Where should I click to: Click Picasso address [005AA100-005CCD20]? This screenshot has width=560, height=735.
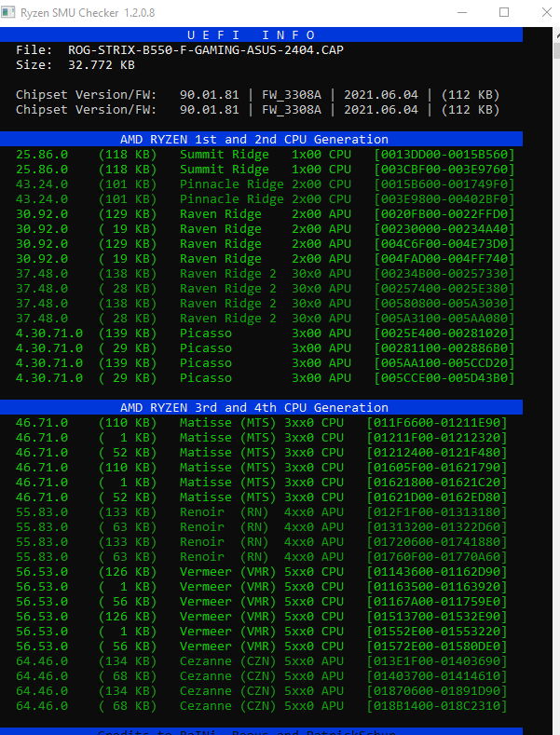point(444,362)
